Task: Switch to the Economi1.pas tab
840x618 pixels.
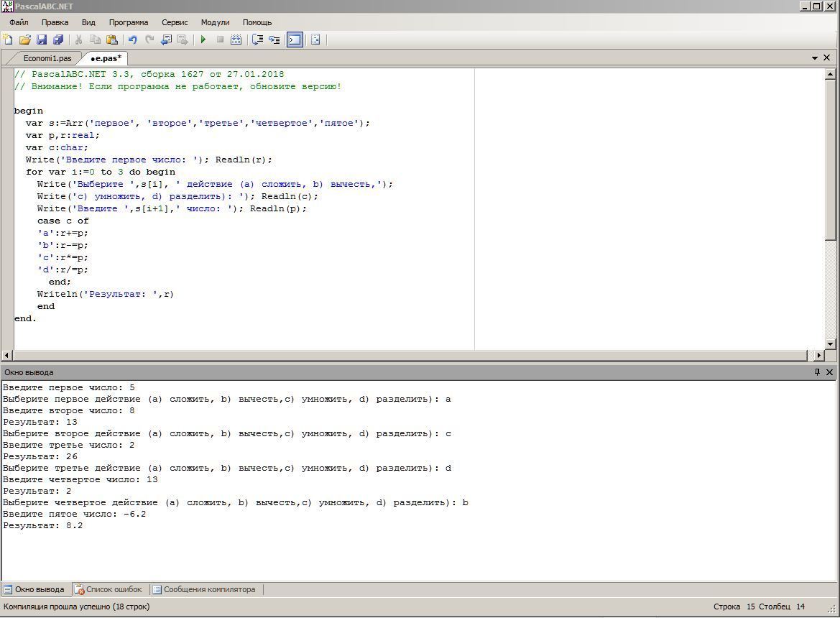Action: [47, 58]
